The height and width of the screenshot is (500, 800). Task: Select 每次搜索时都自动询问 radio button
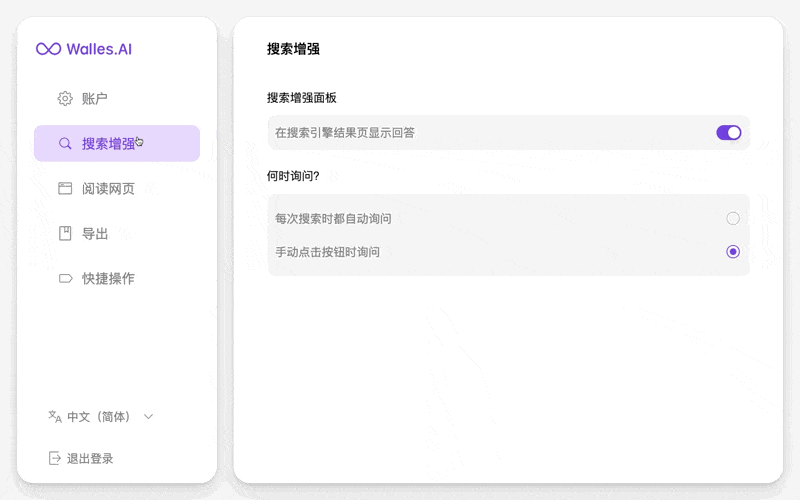pos(733,218)
